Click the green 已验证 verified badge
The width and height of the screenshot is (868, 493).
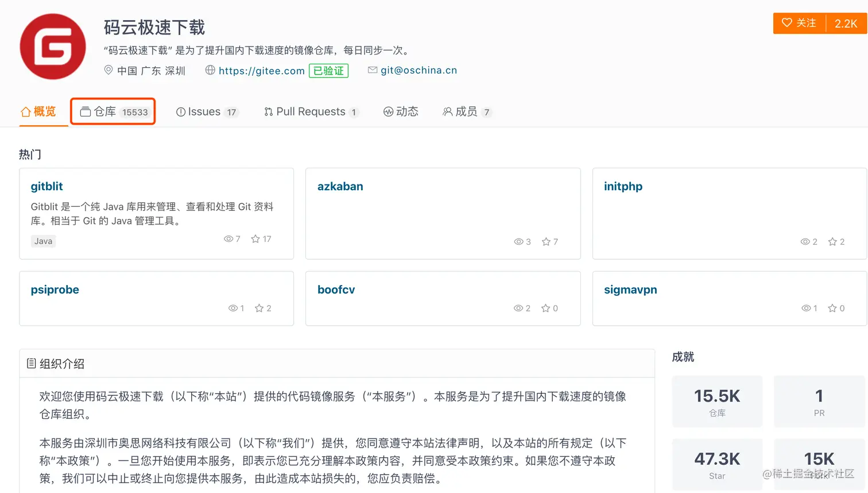click(328, 71)
